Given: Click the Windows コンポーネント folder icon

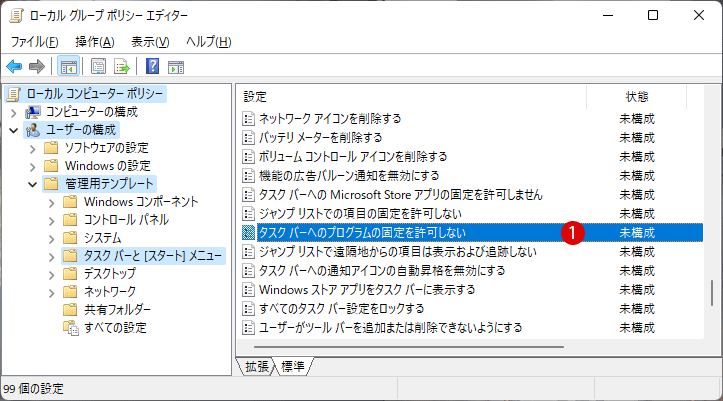Looking at the screenshot, I should click(x=70, y=202).
